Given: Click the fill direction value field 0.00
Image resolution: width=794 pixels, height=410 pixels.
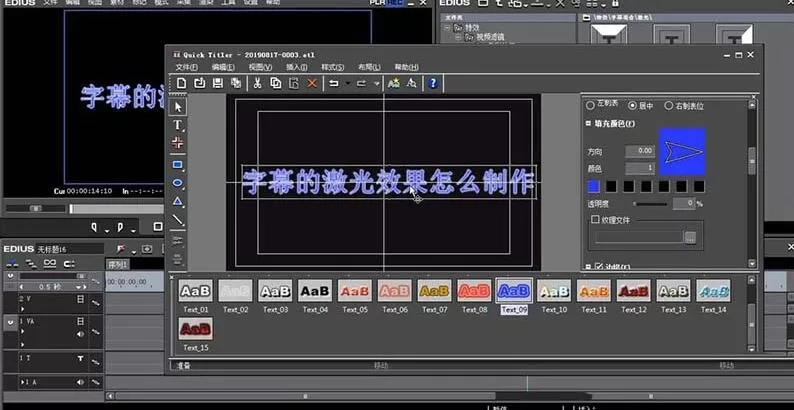Looking at the screenshot, I should click(640, 151).
